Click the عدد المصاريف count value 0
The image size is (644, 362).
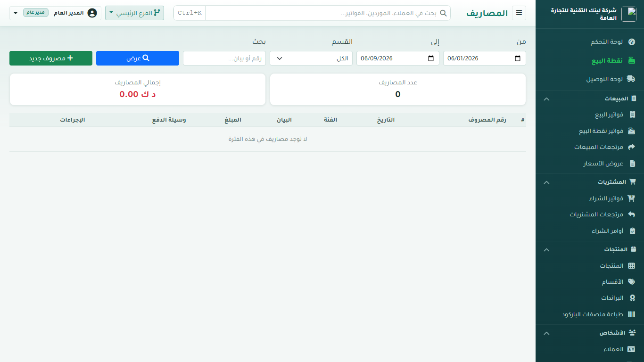point(398,94)
